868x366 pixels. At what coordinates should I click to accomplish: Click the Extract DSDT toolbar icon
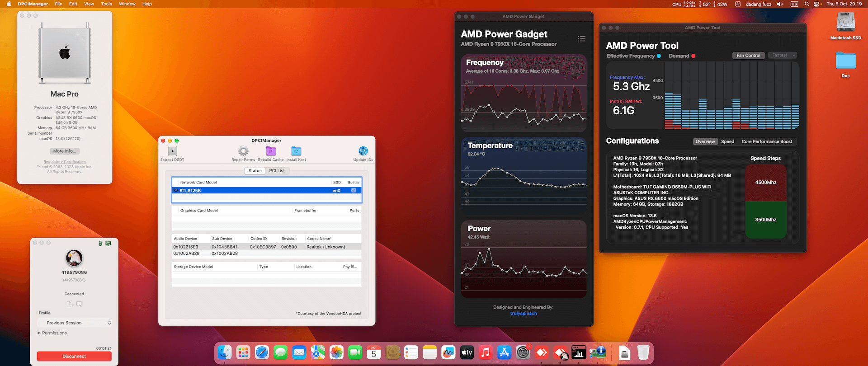172,151
